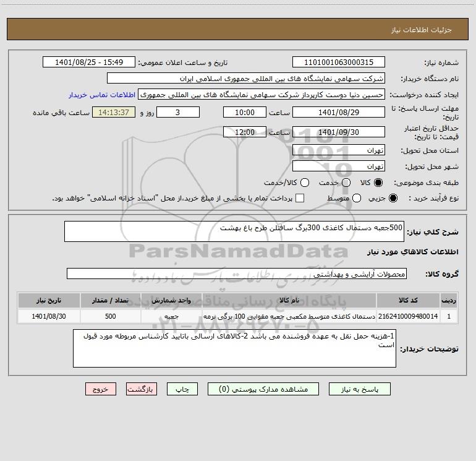Click the پاسخ به نیاز button
Viewport: 476px width, 461px height.
click(359, 389)
